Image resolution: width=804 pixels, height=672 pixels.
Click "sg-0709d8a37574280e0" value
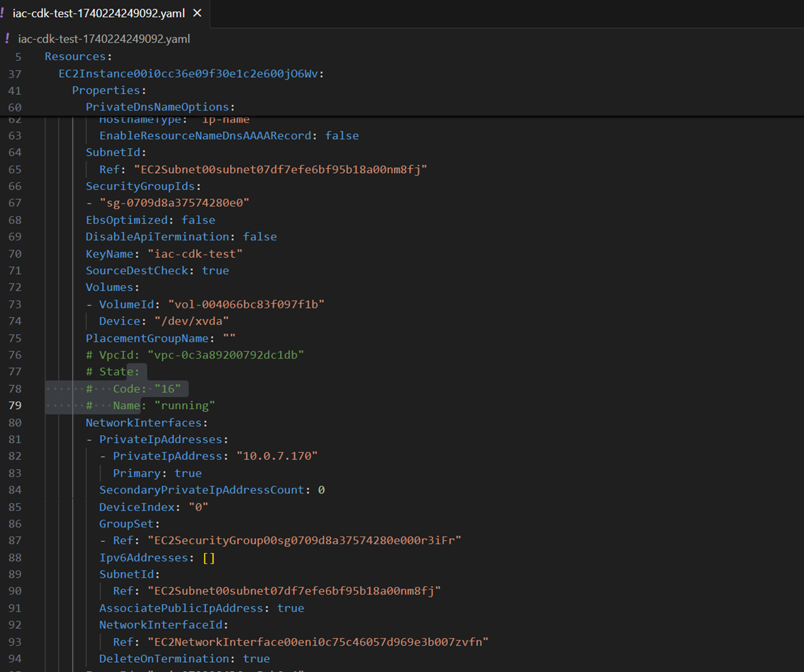(174, 203)
